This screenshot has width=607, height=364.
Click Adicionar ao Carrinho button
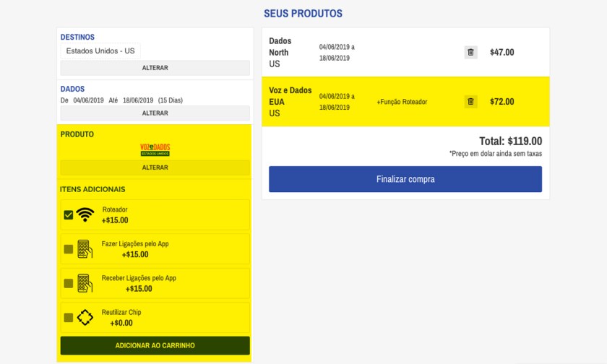pos(155,345)
